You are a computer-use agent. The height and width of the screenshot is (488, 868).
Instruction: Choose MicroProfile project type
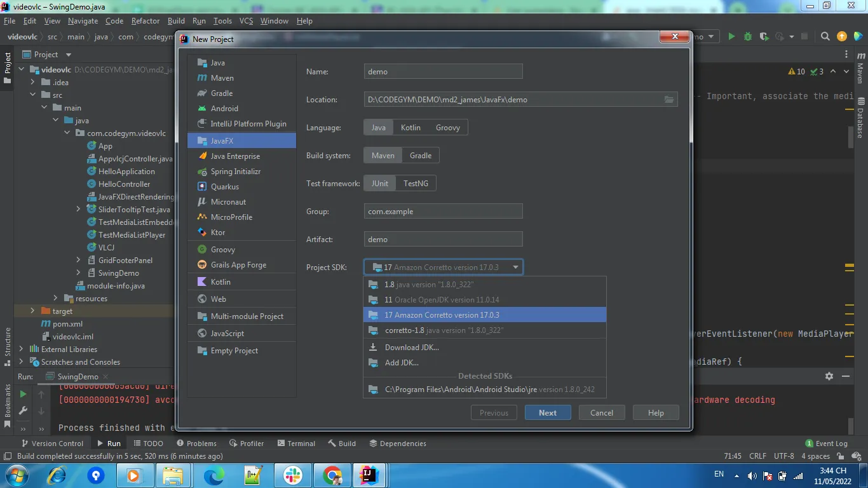tap(241, 217)
